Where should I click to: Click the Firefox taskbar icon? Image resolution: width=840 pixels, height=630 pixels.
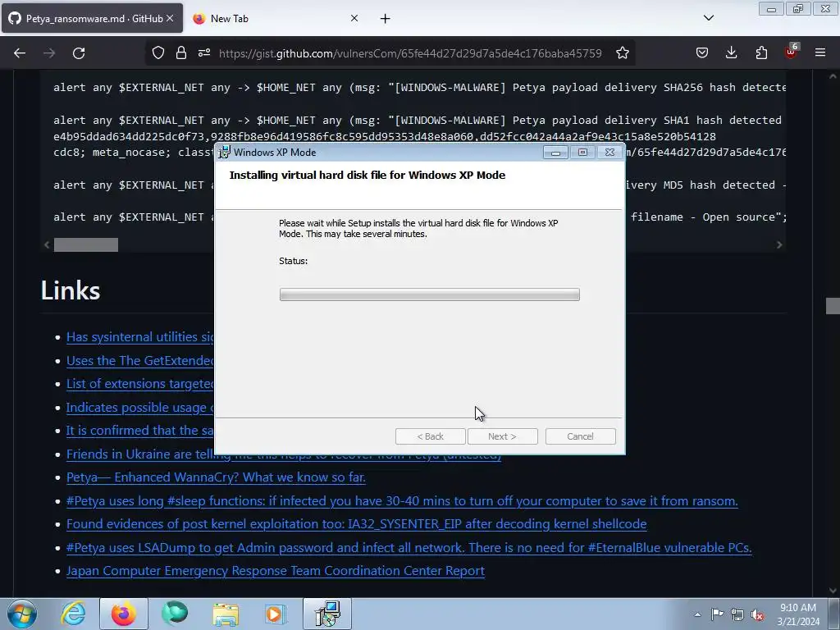tap(124, 614)
